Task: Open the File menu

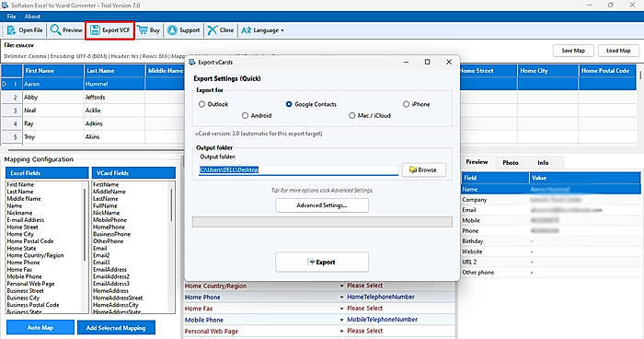Action: pyautogui.click(x=11, y=17)
